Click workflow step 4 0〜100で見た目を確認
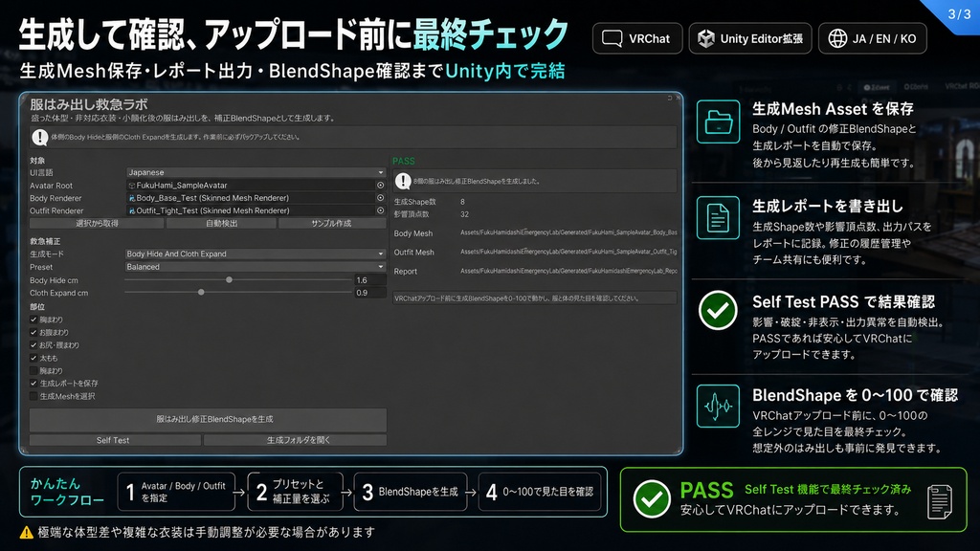The height and width of the screenshot is (551, 980). (540, 493)
